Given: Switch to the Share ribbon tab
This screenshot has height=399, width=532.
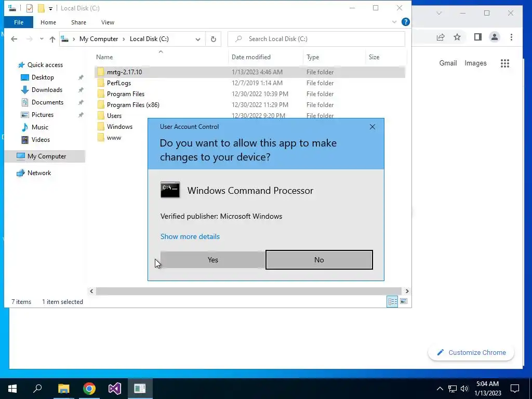Looking at the screenshot, I should click(x=78, y=22).
